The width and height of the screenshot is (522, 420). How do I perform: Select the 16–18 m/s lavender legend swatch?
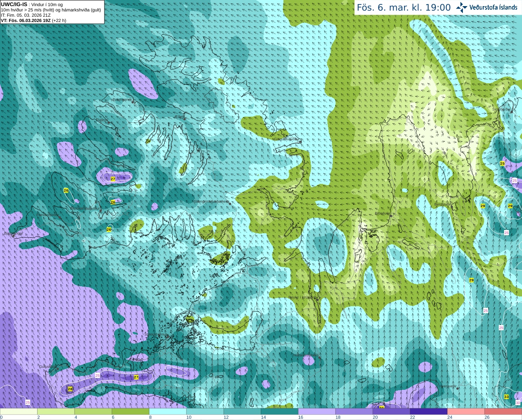pos(317,411)
